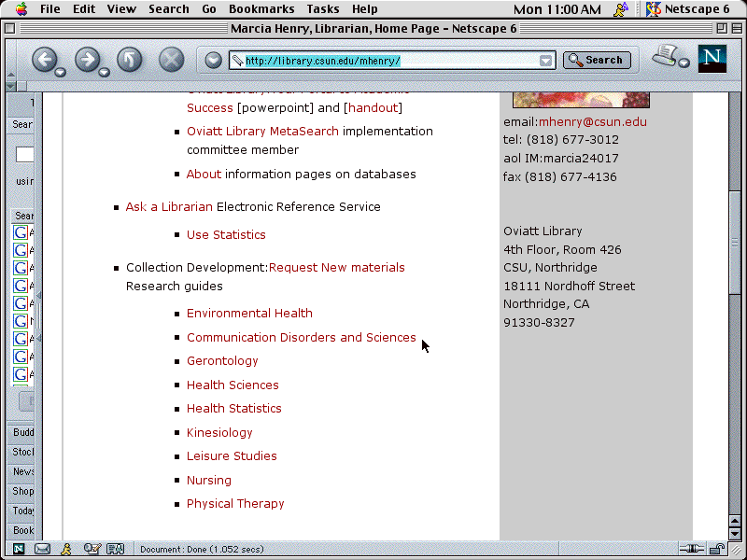Click the round arrow button left of the URL field
747x560 pixels.
(x=213, y=61)
